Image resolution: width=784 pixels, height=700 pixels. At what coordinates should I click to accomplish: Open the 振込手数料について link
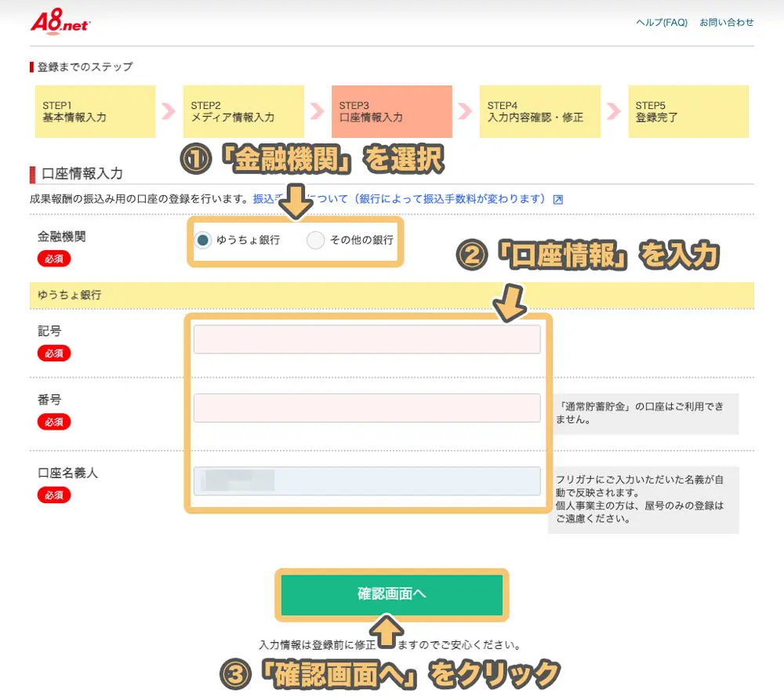(x=398, y=199)
